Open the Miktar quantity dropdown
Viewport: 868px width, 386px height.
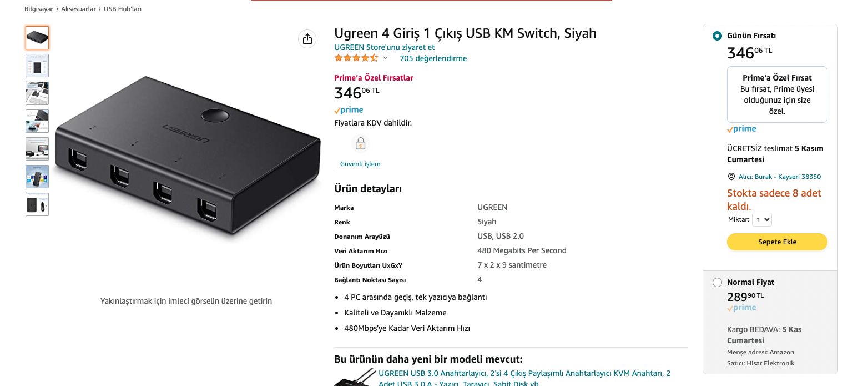761,219
